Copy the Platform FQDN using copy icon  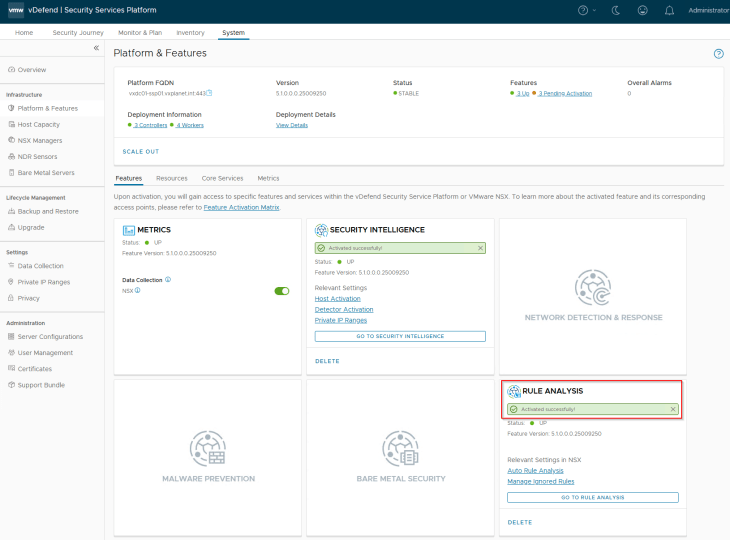point(209,93)
